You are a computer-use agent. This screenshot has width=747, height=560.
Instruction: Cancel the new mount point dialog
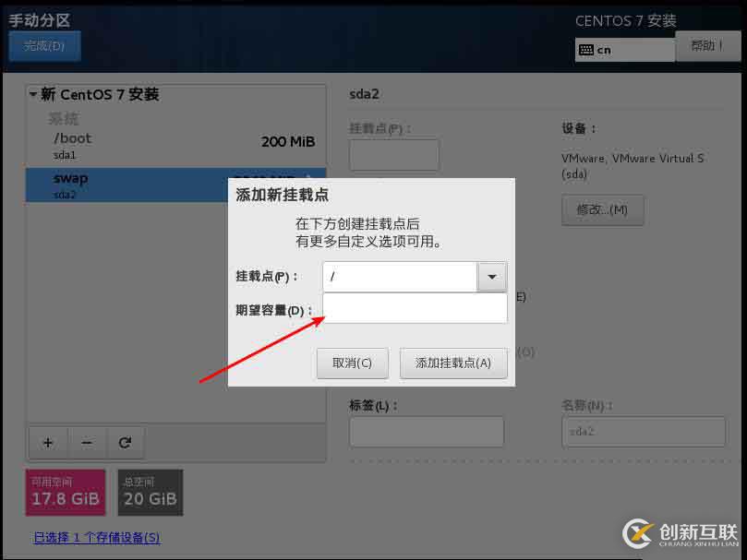point(352,363)
